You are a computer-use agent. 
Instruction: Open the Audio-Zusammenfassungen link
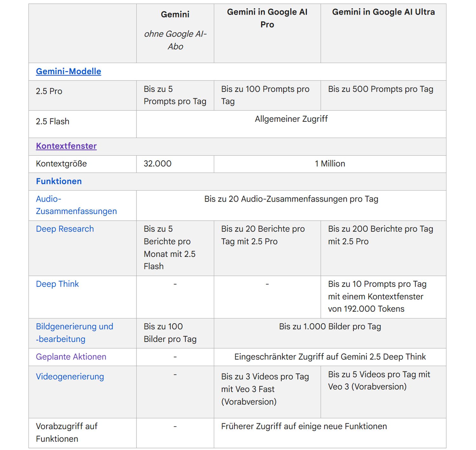(x=76, y=205)
